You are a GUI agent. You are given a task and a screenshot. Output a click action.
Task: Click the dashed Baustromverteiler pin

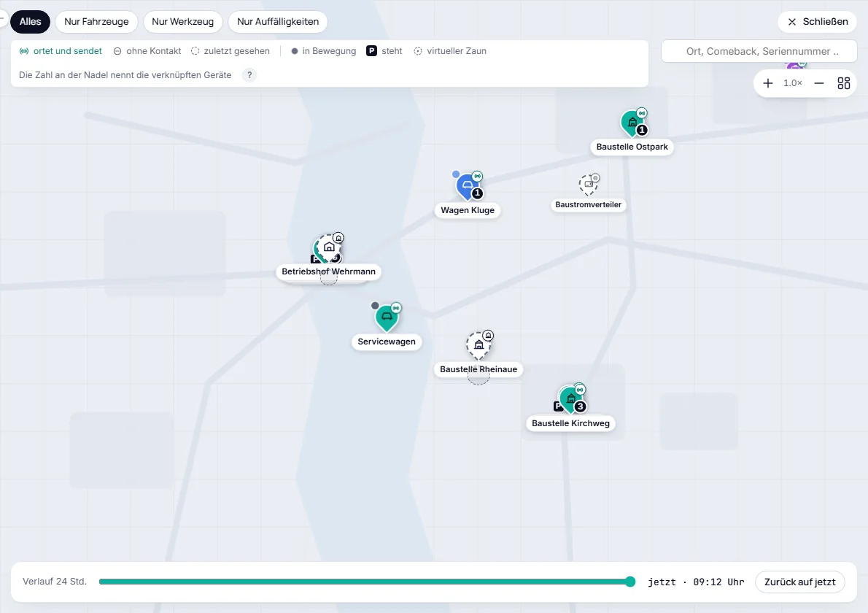point(589,185)
